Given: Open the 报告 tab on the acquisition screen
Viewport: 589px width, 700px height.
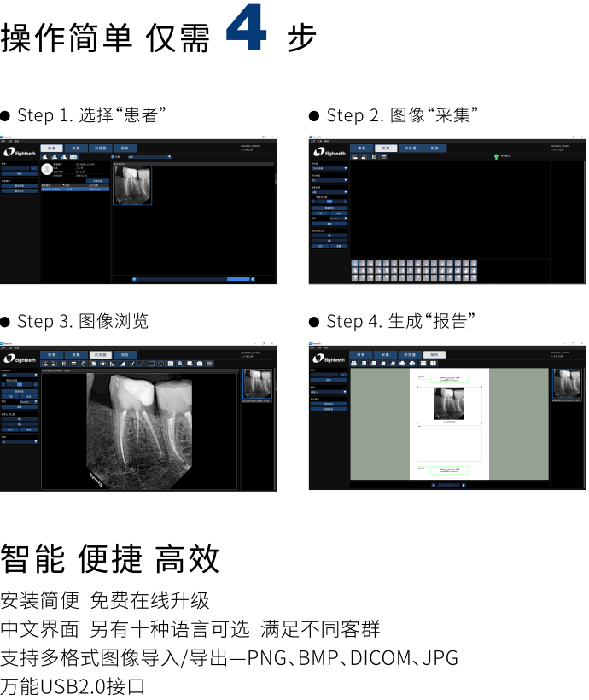Looking at the screenshot, I should 434,148.
